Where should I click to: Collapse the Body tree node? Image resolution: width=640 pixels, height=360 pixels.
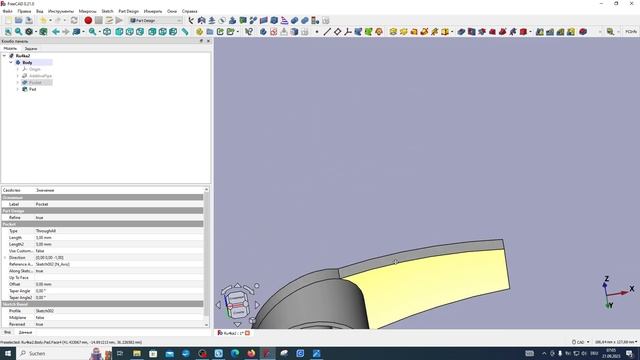[11, 62]
